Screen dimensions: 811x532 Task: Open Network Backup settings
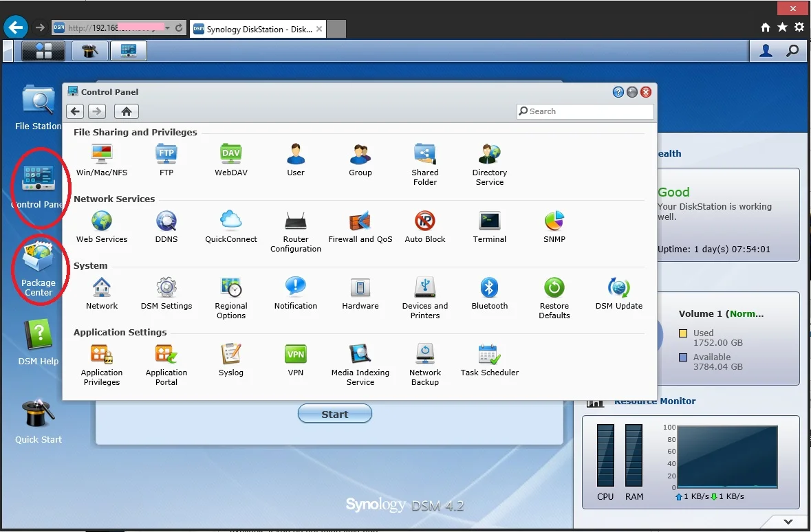[424, 364]
